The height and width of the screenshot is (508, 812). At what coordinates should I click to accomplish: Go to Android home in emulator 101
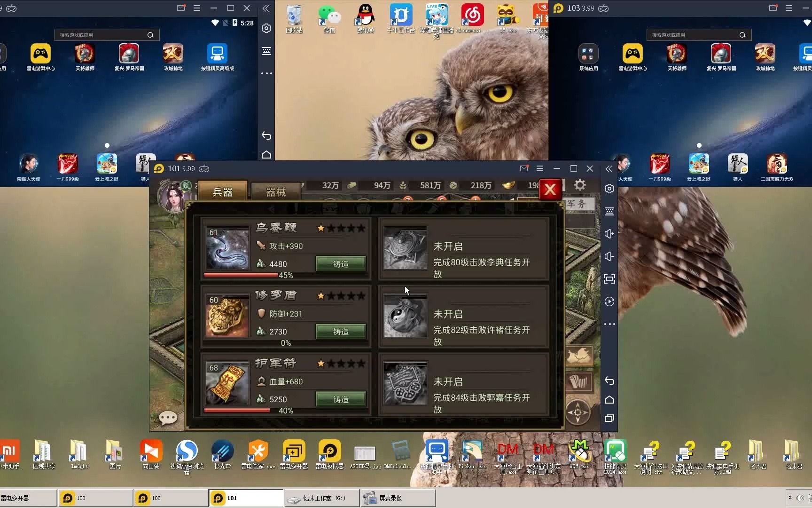click(609, 400)
